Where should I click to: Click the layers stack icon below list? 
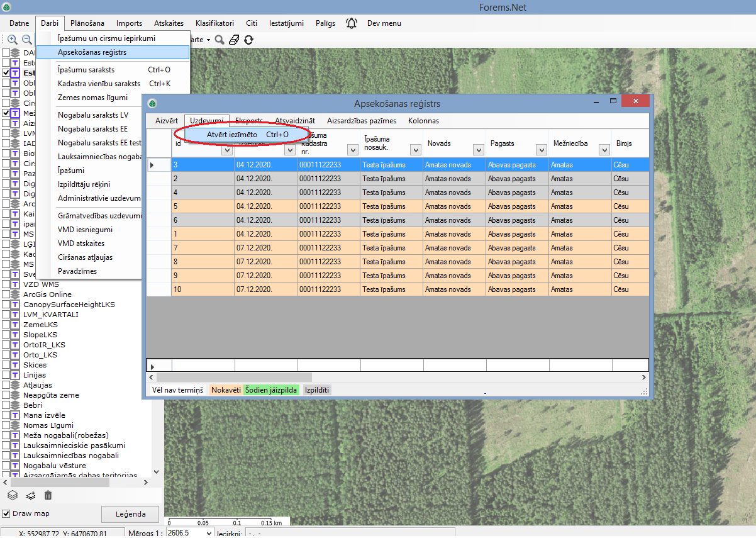point(13,495)
